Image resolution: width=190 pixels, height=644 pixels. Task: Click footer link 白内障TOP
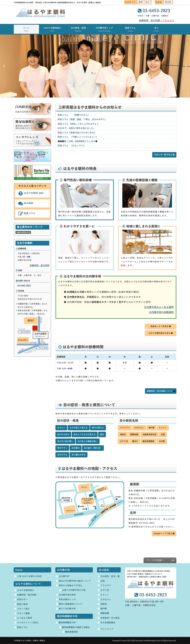pos(64,576)
